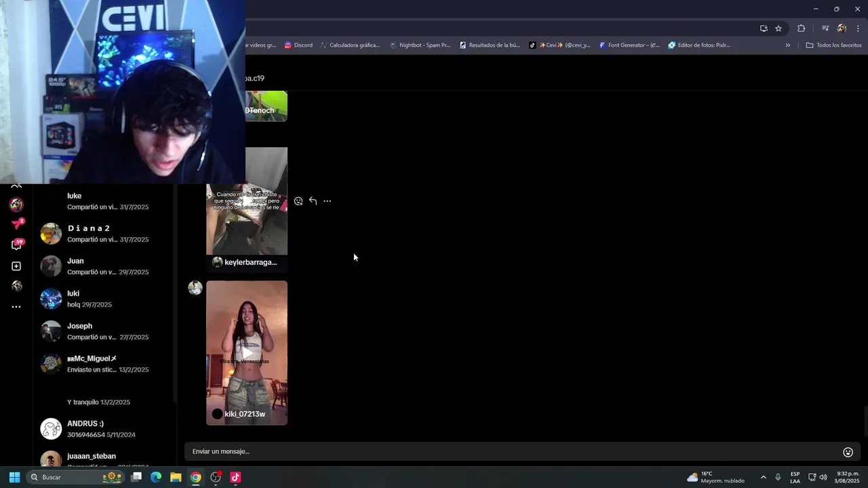Open the Calculadora gráfica bookmark
Viewport: 868px width, 488px height.
350,45
